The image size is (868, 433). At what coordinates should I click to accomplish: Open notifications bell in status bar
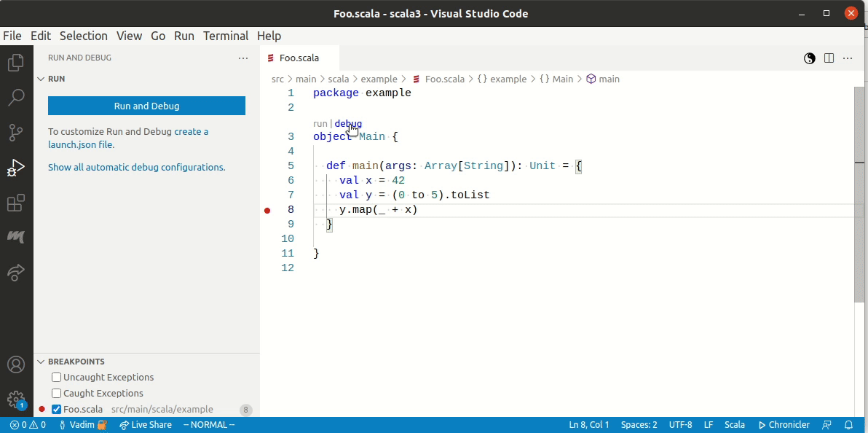pyautogui.click(x=848, y=425)
